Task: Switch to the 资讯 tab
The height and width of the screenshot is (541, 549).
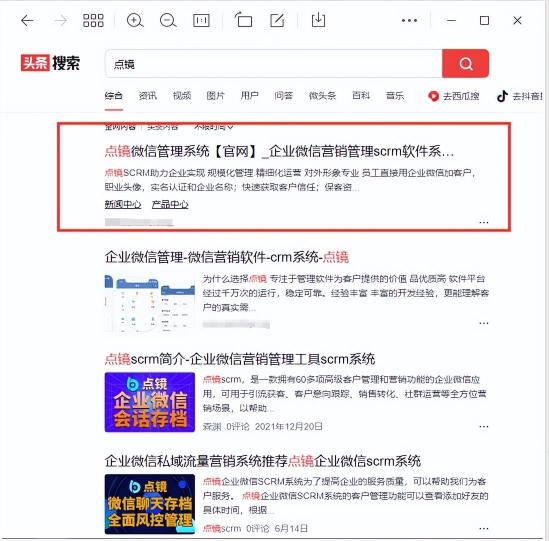Action: [147, 96]
